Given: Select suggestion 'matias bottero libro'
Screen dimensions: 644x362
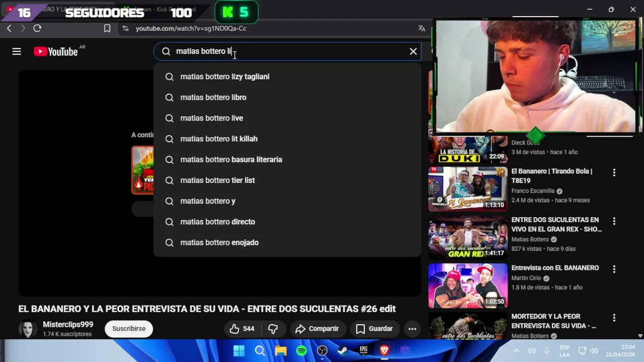Looking at the screenshot, I should click(x=287, y=98).
